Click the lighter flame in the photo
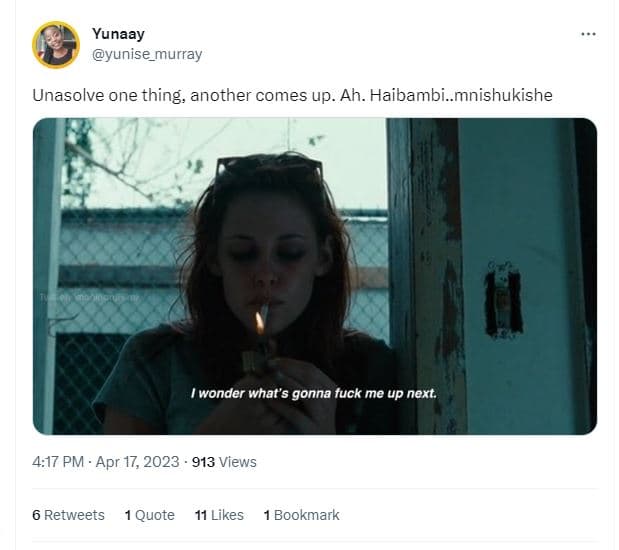The image size is (619, 550). 262,322
